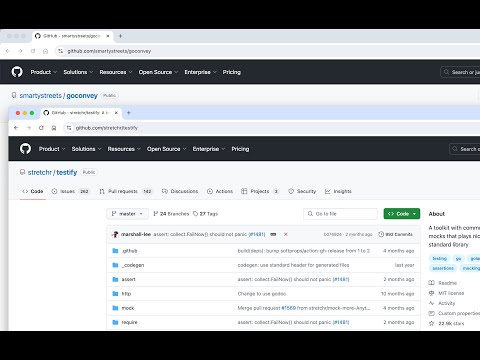Click the testing topic tag

pos(439,258)
